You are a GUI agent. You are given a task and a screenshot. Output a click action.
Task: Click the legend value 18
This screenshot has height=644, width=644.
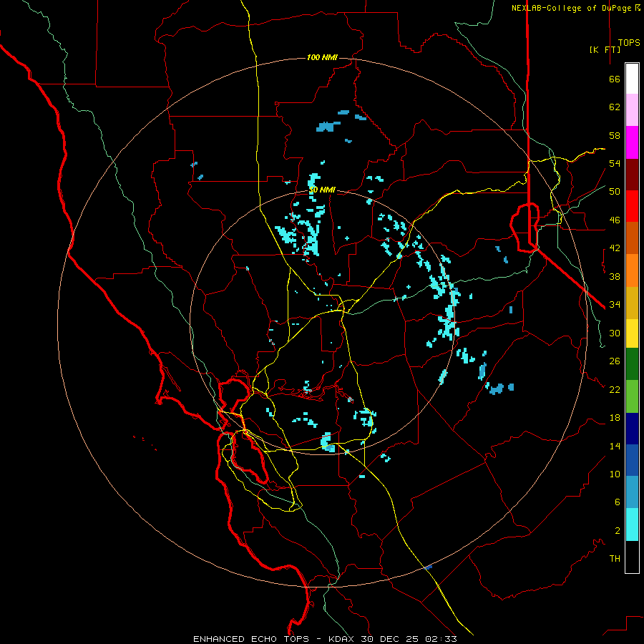pyautogui.click(x=615, y=418)
